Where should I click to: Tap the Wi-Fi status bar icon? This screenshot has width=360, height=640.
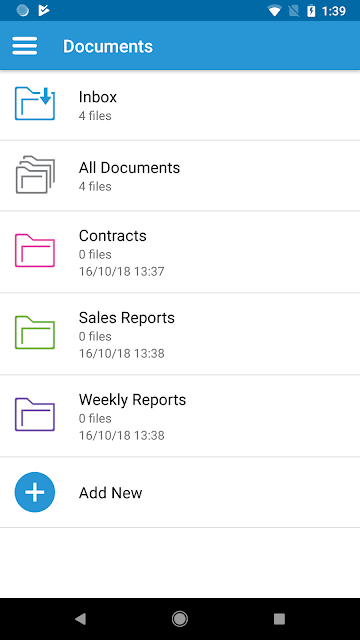274,11
